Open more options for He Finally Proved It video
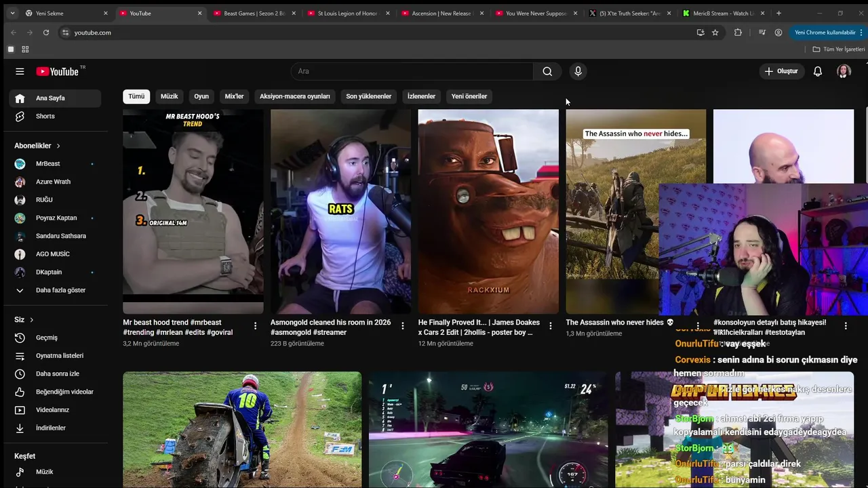The height and width of the screenshot is (488, 868). click(x=550, y=326)
